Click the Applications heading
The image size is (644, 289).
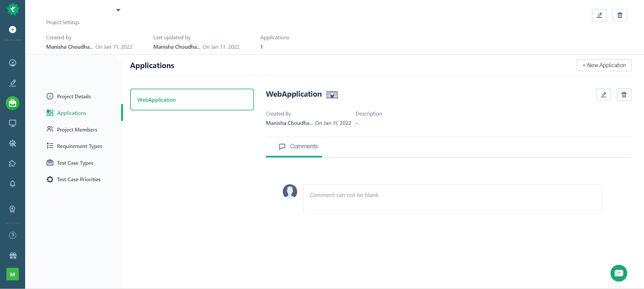(x=152, y=66)
